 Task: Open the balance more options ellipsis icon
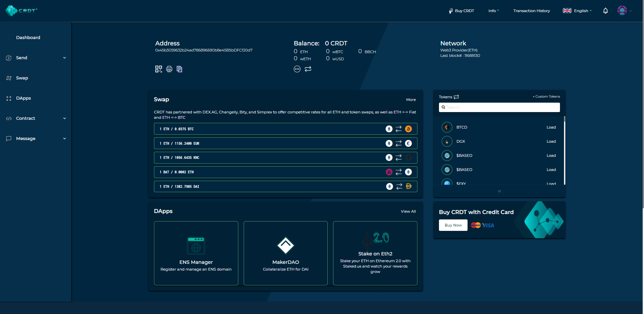(x=297, y=69)
